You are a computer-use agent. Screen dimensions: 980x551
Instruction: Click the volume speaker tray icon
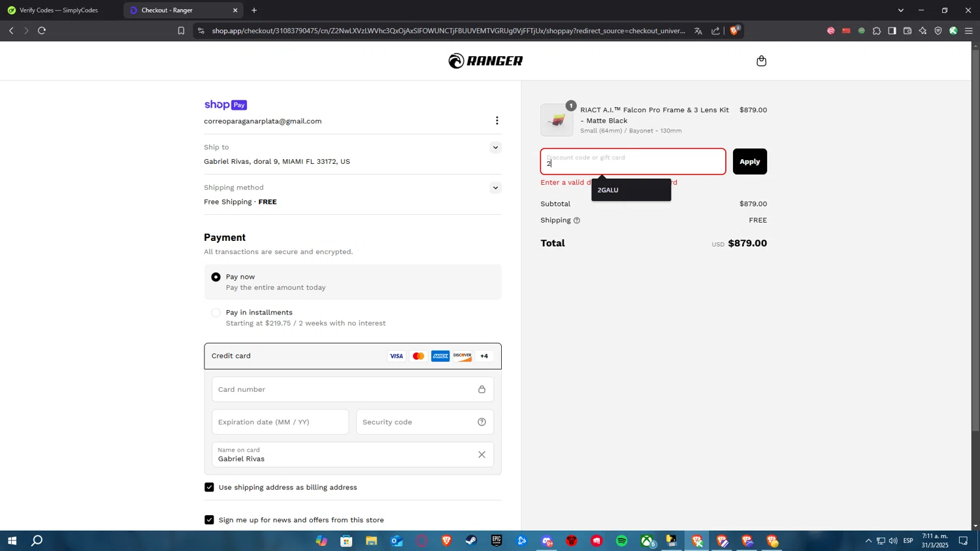pos(893,541)
